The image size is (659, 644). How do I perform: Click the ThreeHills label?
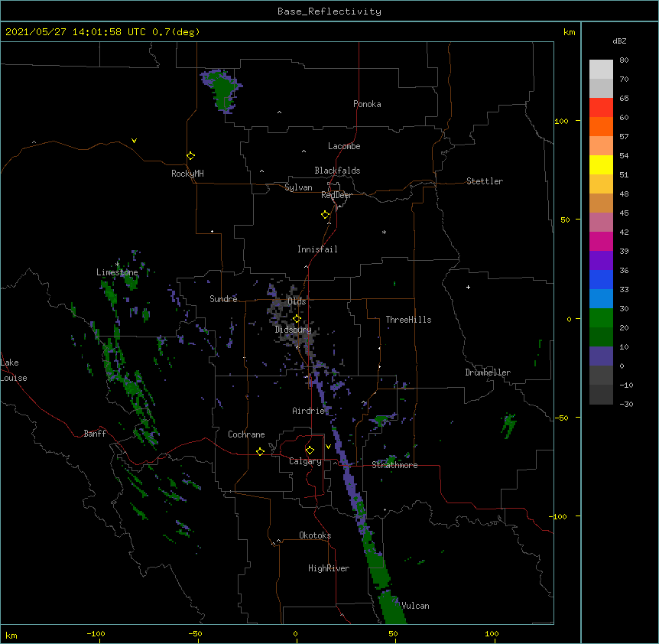(408, 320)
